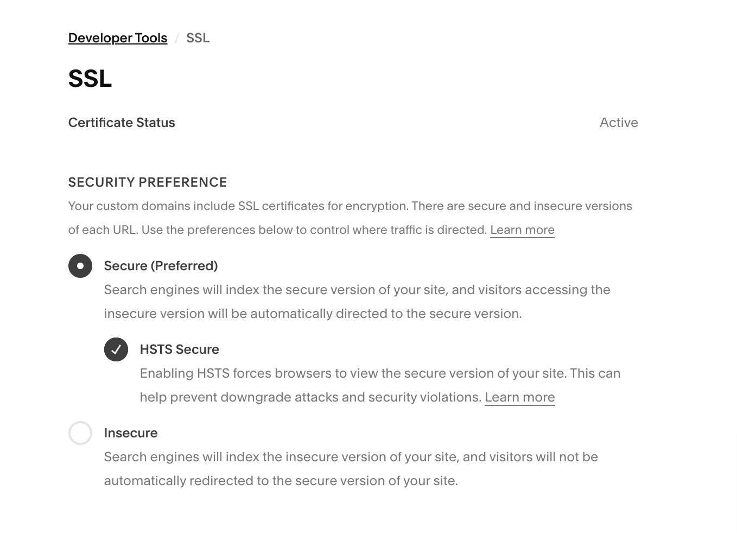Select the Insecure radio button

tap(80, 433)
